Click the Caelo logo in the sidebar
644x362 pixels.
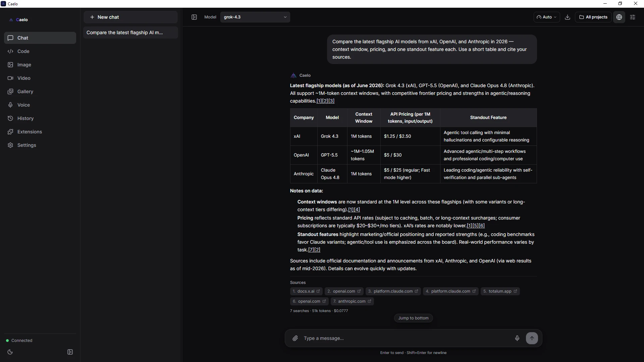[x=18, y=20]
